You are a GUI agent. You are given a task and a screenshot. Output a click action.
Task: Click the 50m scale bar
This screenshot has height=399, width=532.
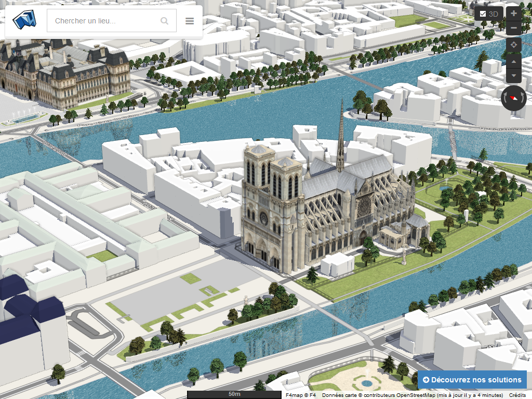(234, 394)
